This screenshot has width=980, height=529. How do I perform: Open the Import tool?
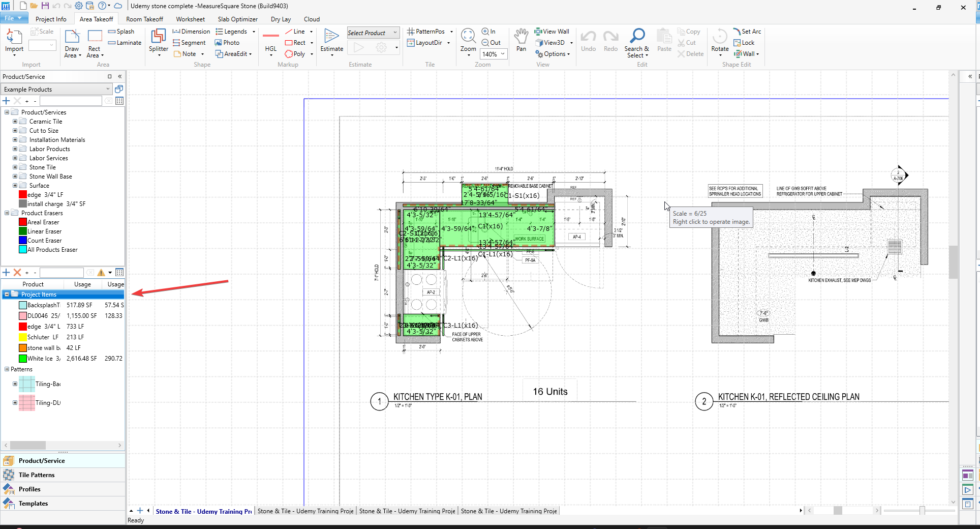(14, 42)
